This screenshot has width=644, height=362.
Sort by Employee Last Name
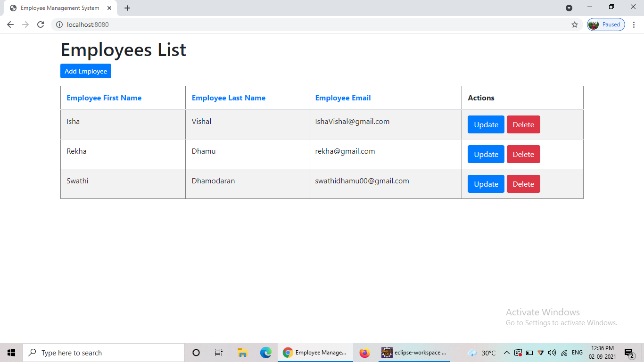coord(229,98)
